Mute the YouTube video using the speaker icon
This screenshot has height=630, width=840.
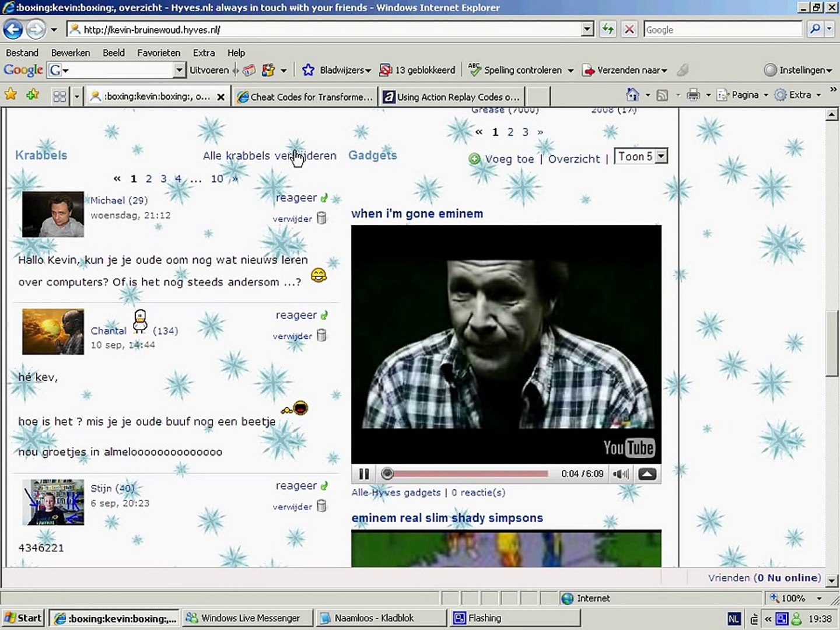click(x=621, y=474)
